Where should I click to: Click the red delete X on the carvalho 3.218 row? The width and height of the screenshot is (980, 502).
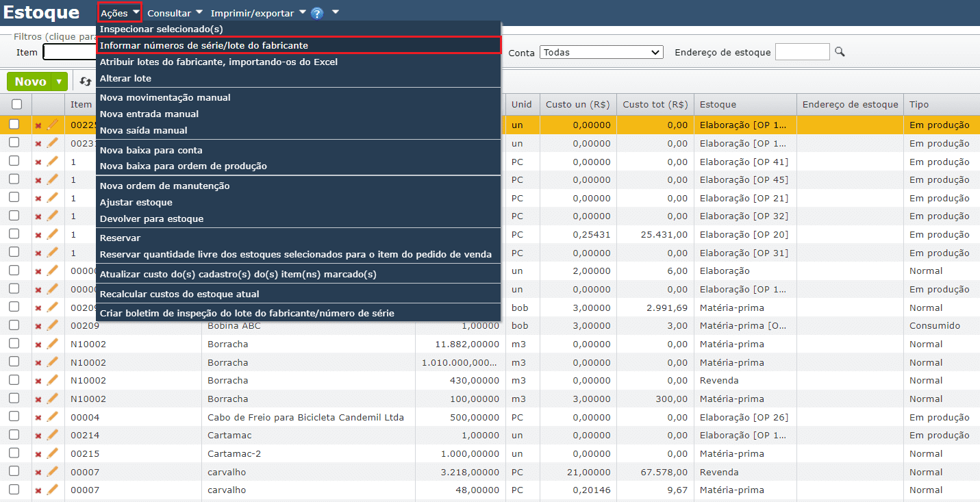click(38, 472)
